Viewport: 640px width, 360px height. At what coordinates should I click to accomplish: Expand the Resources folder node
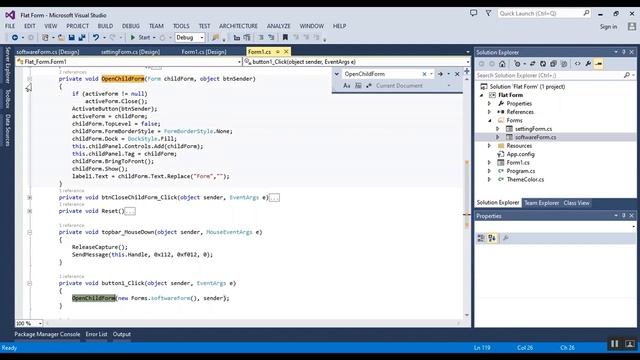[489, 146]
